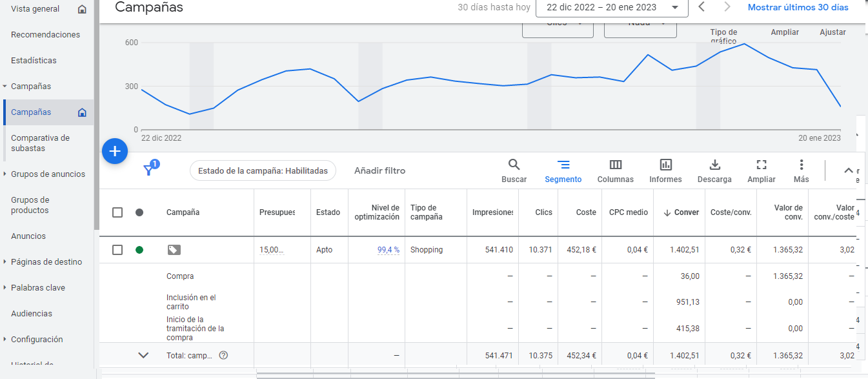The width and height of the screenshot is (868, 379).
Task: Open Informes in the table toolbar
Action: click(x=665, y=171)
